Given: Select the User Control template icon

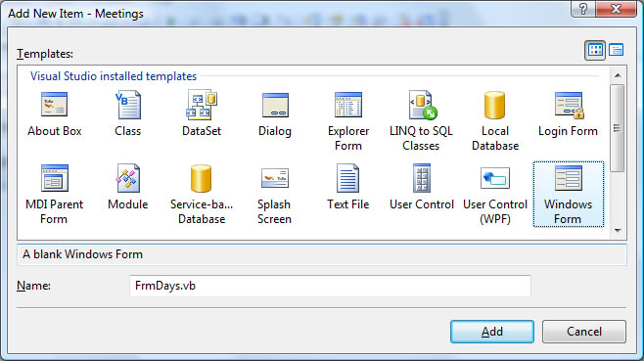Looking at the screenshot, I should (x=422, y=178).
